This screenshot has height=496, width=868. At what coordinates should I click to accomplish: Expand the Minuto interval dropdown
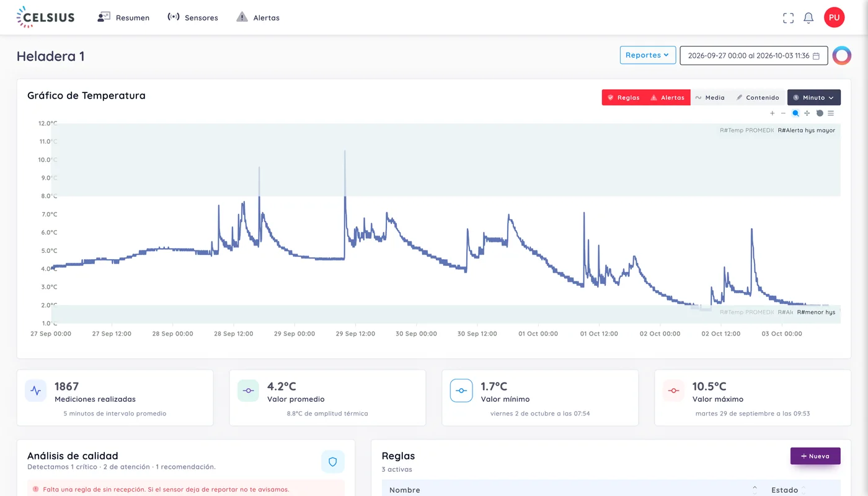tap(814, 97)
